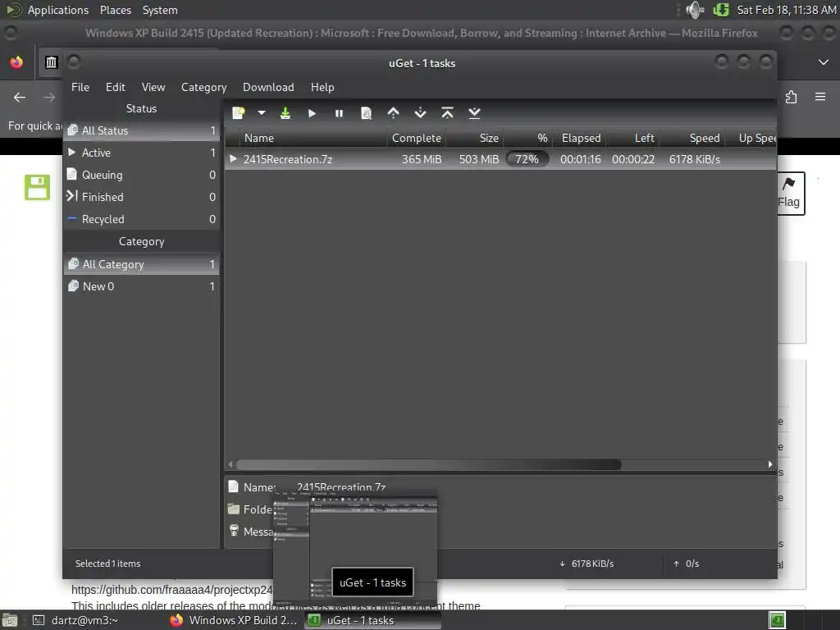Open Firefox hamburger menu
This screenshot has height=630, width=840.
820,97
